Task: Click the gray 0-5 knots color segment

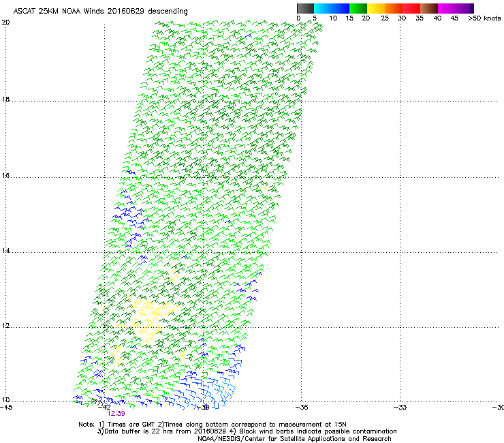Action: 305,8
